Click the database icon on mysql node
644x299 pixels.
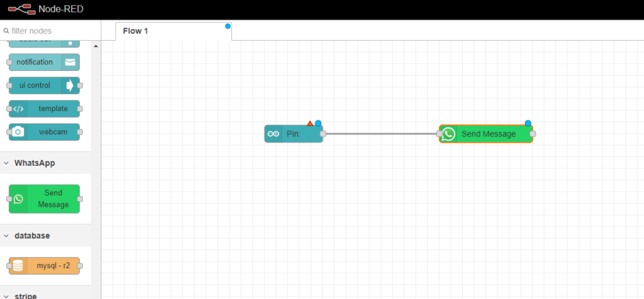(x=18, y=266)
